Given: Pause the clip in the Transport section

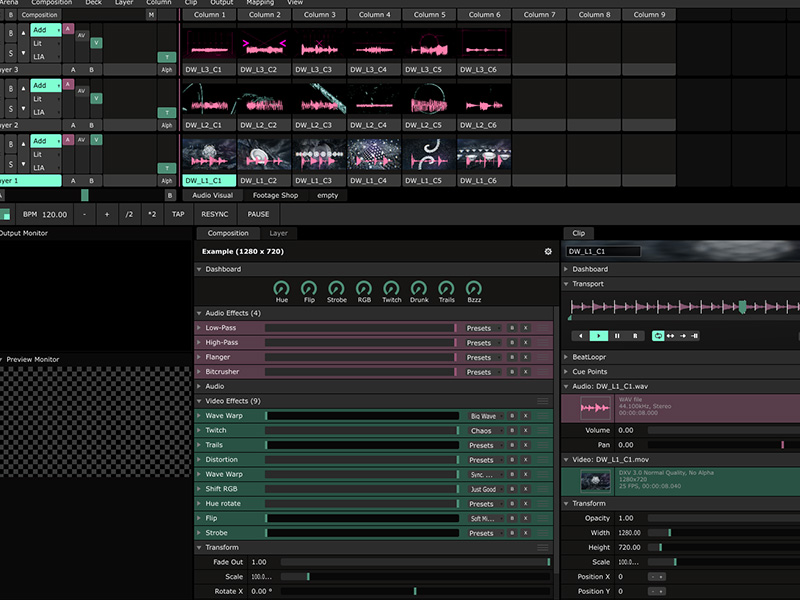Looking at the screenshot, I should (617, 336).
